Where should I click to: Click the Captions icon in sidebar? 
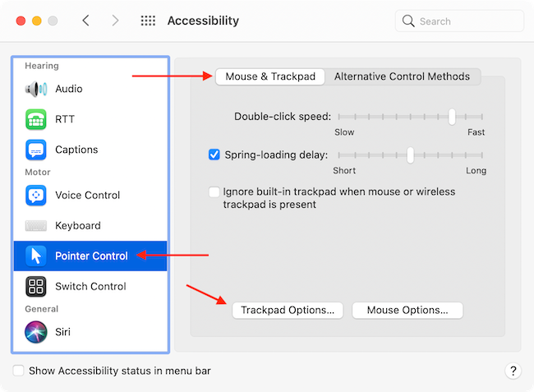point(36,150)
